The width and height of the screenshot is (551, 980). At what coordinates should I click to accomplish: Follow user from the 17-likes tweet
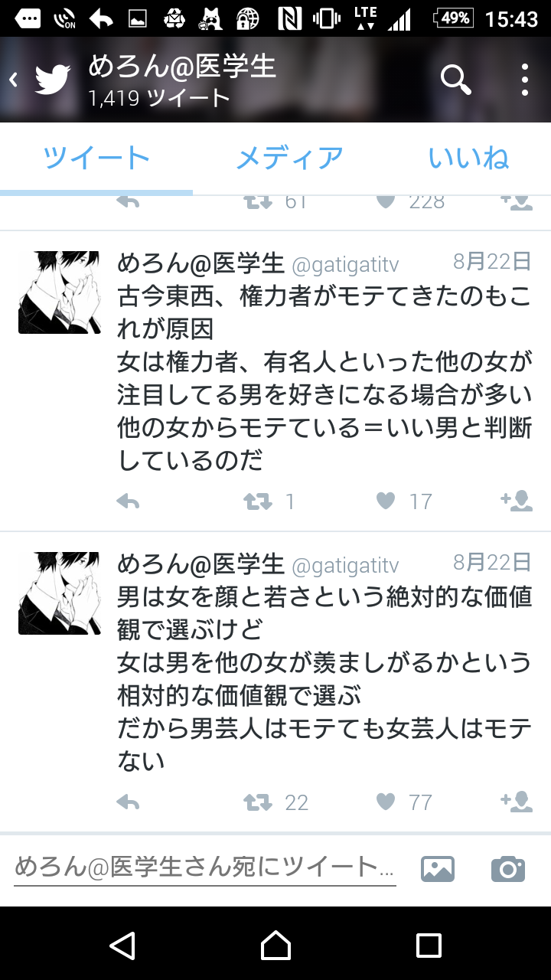pyautogui.click(x=517, y=501)
